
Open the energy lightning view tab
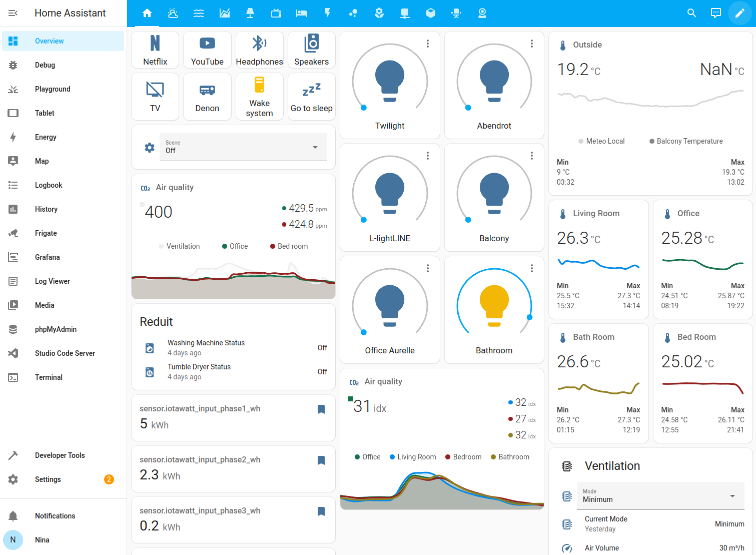(x=328, y=13)
